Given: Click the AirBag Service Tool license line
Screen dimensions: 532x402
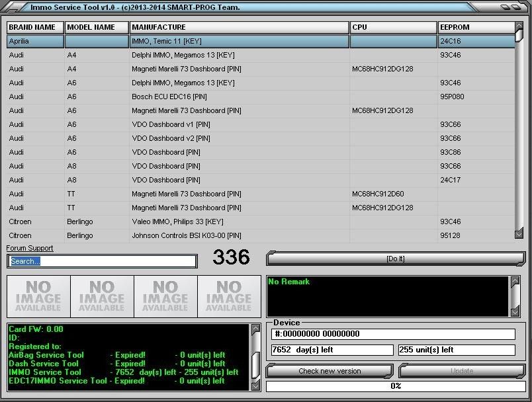Looking at the screenshot, I should (x=117, y=355).
